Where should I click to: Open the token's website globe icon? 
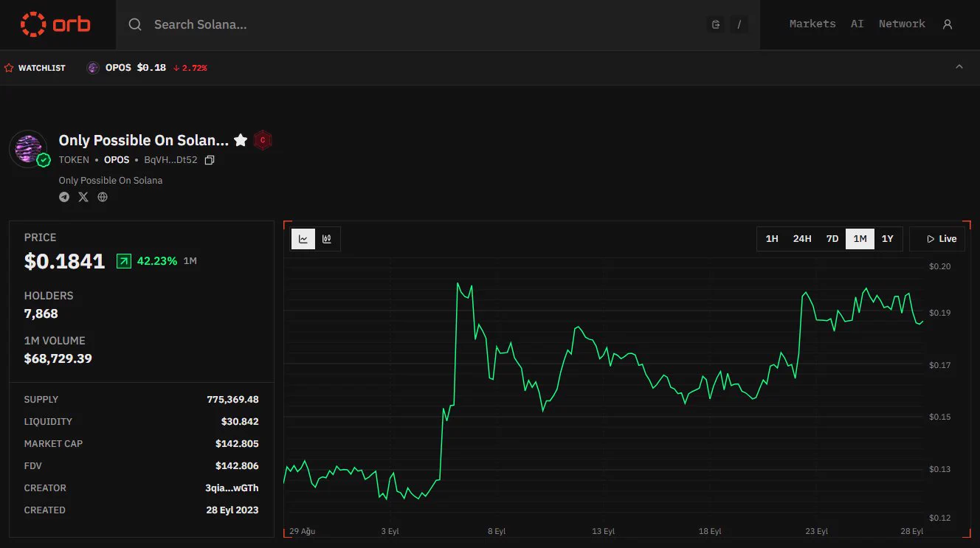(103, 197)
